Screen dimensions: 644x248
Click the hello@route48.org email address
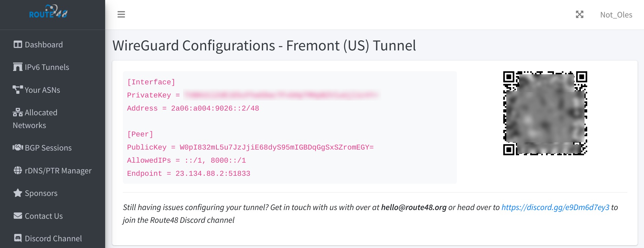(414, 207)
